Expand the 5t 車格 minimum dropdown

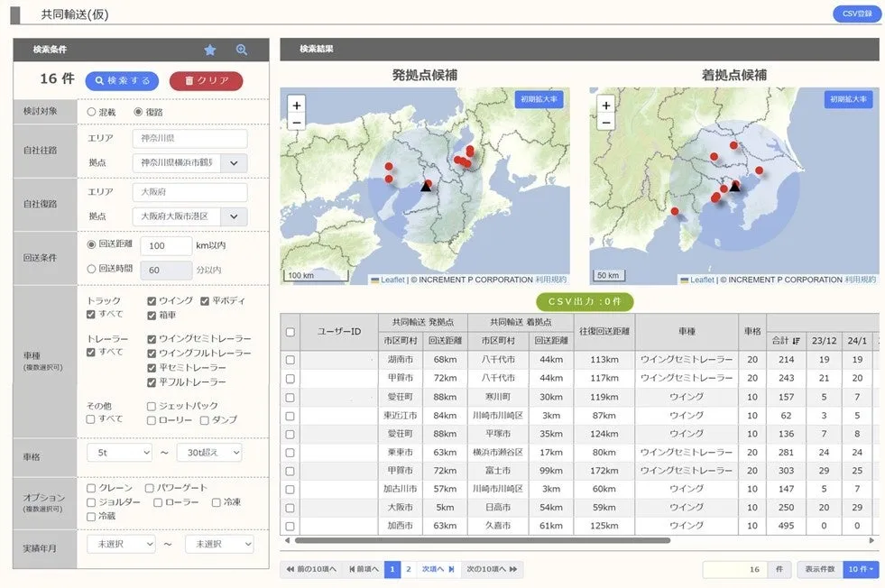119,453
